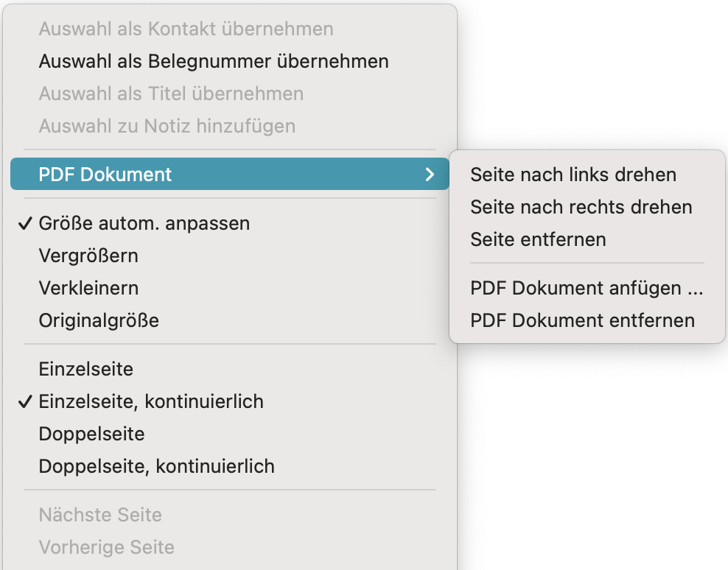Click 'Seite entfernen' in submenu

[538, 239]
